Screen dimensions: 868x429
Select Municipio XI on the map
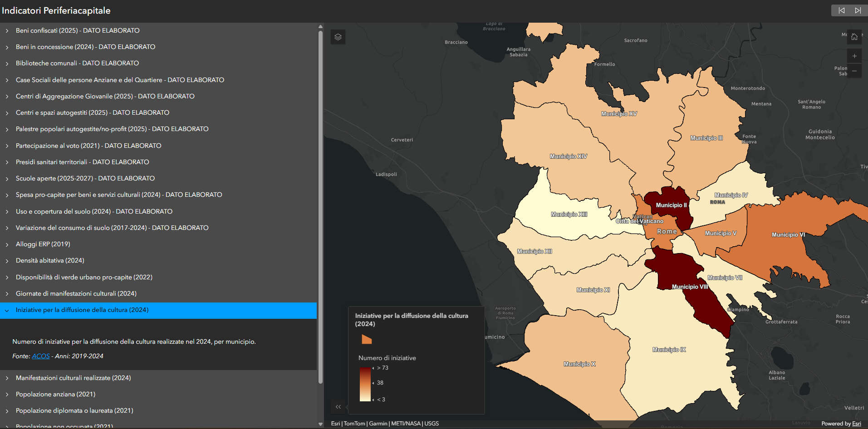tap(593, 290)
